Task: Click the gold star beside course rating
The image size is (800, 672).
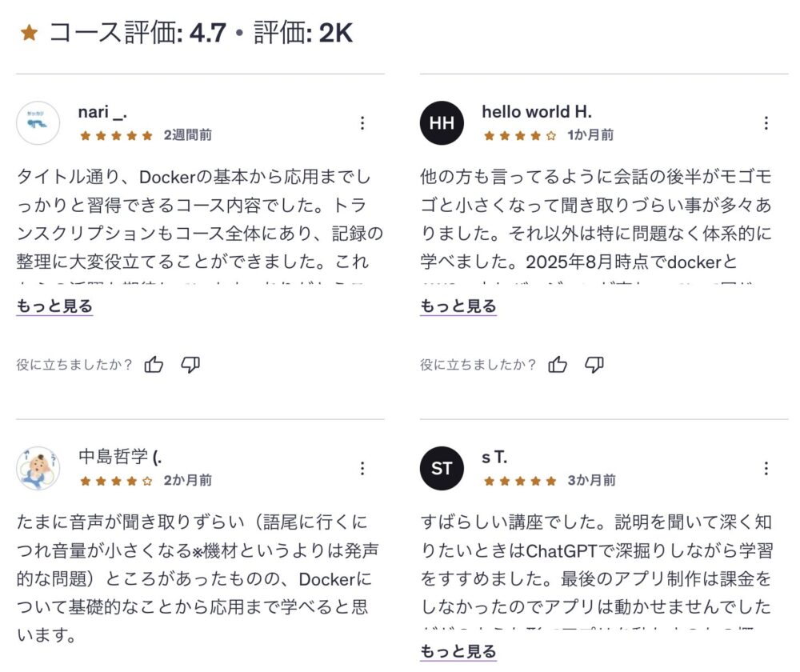Action: click(x=29, y=34)
